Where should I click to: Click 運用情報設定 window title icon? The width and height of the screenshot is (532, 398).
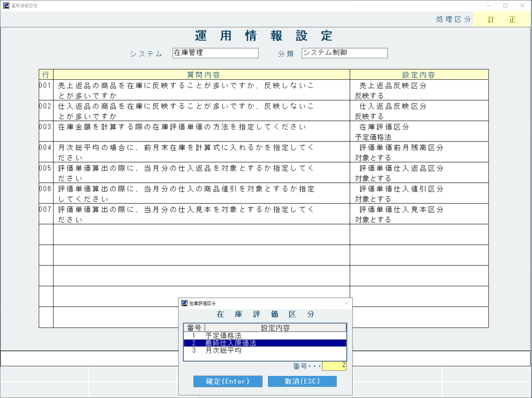(6, 6)
